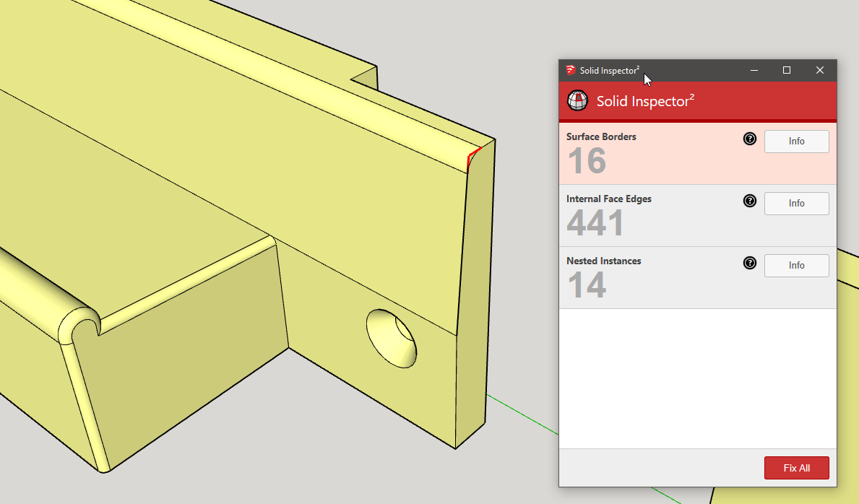859x504 pixels.
Task: Close the Solid Inspector window
Action: point(820,70)
